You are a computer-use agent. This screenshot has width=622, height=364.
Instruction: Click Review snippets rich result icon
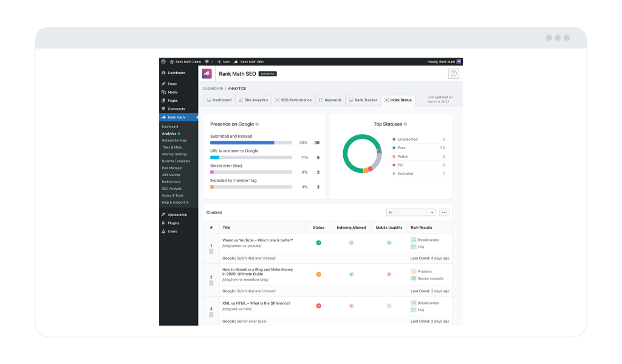coord(413,278)
